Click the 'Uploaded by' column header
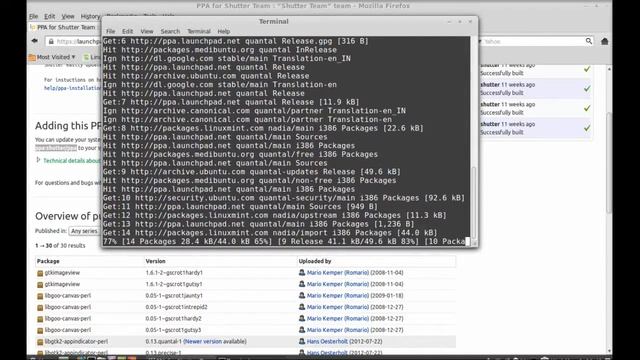 pyautogui.click(x=315, y=261)
